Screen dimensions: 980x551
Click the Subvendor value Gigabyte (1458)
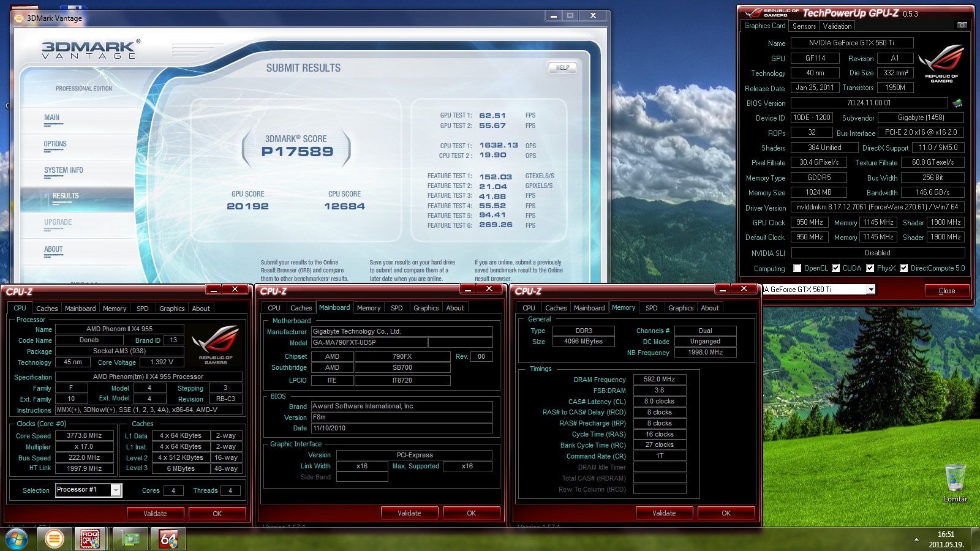point(921,118)
